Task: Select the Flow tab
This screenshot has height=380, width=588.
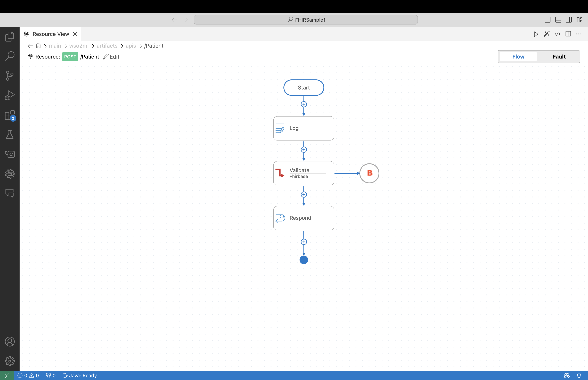Action: tap(518, 57)
